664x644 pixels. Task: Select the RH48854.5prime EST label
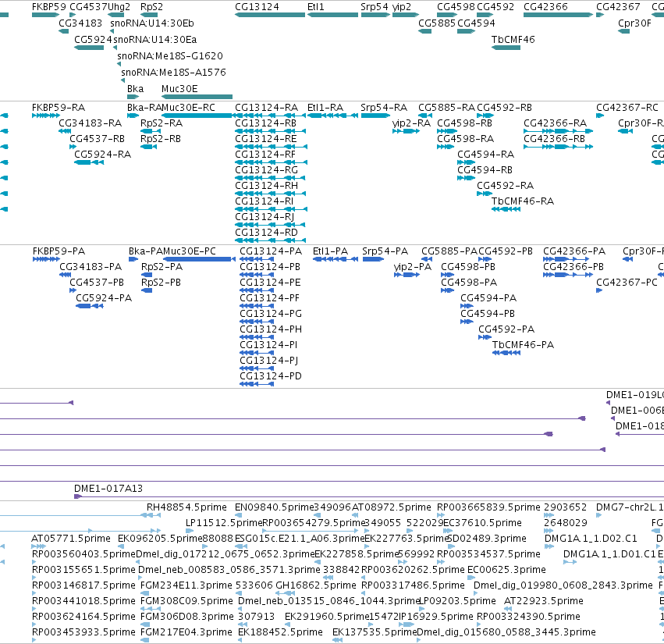coord(186,507)
